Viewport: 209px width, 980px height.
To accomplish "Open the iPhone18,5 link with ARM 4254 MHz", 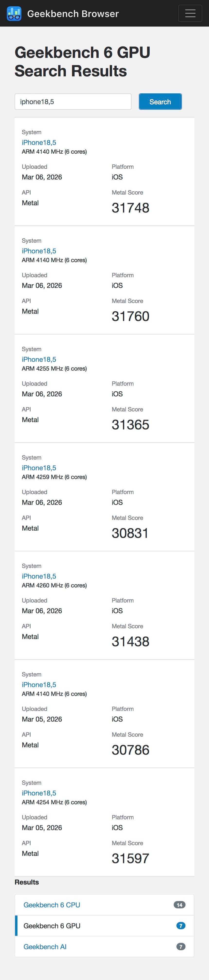I will pyautogui.click(x=39, y=793).
